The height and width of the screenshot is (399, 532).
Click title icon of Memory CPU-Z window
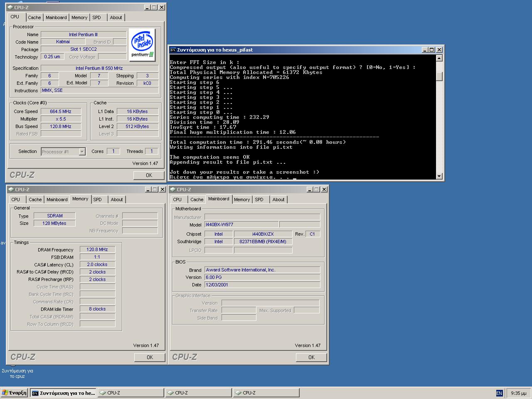11,189
